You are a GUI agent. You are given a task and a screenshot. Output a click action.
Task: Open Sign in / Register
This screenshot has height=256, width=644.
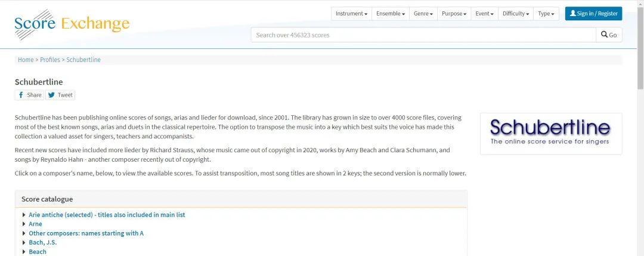pos(593,13)
